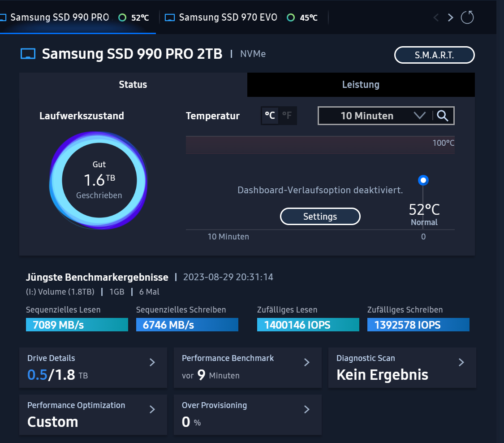
Task: Click the 1392578 IOPS random write bar
Action: (418, 325)
